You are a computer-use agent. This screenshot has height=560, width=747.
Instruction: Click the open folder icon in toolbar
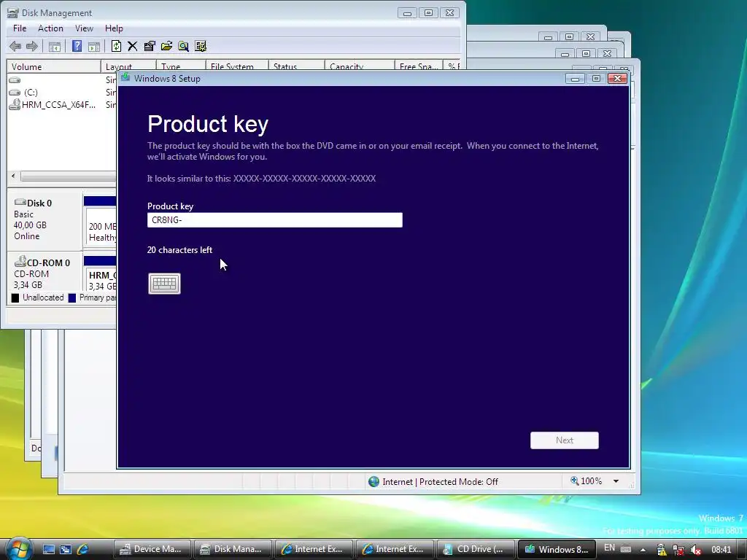click(166, 46)
